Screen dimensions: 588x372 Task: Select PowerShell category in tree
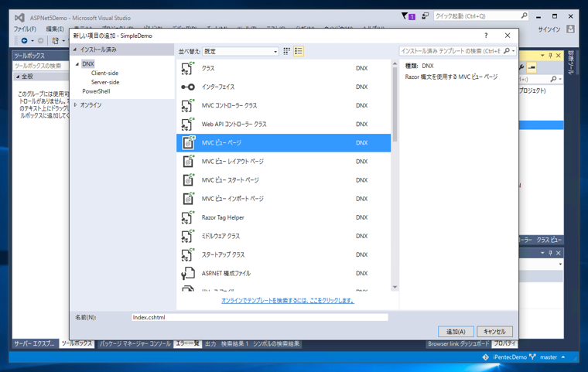[96, 91]
